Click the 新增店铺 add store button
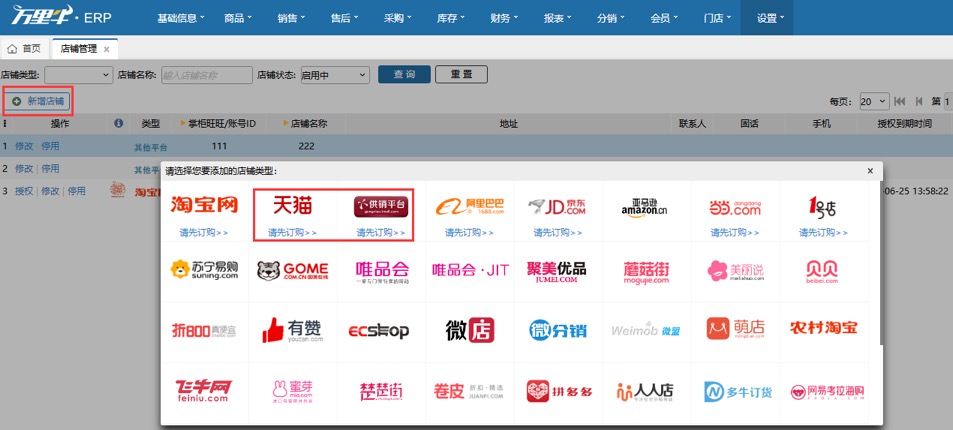953x430 pixels. coord(38,101)
